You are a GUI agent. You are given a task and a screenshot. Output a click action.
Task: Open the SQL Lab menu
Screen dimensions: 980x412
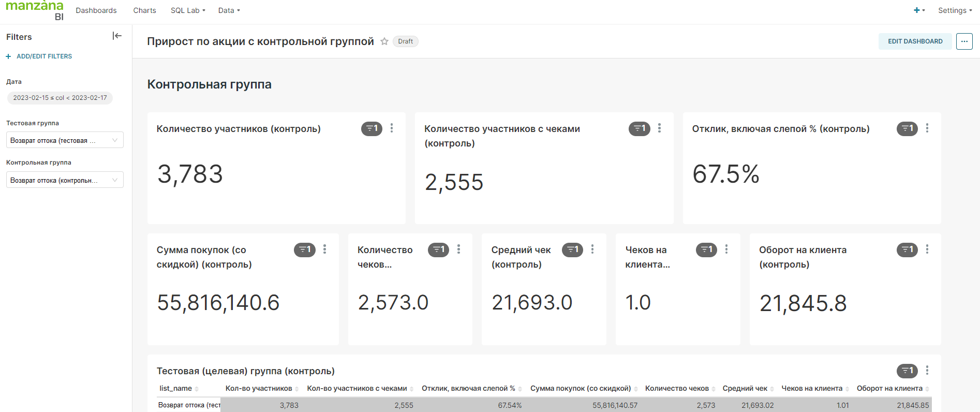pos(188,10)
